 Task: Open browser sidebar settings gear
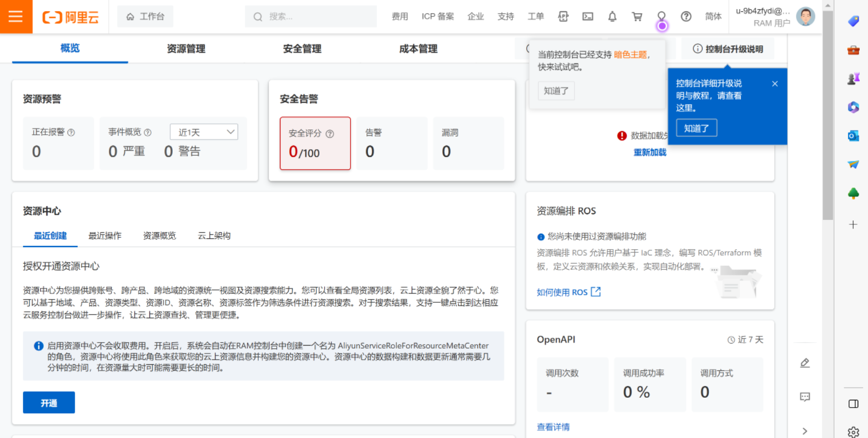click(854, 432)
